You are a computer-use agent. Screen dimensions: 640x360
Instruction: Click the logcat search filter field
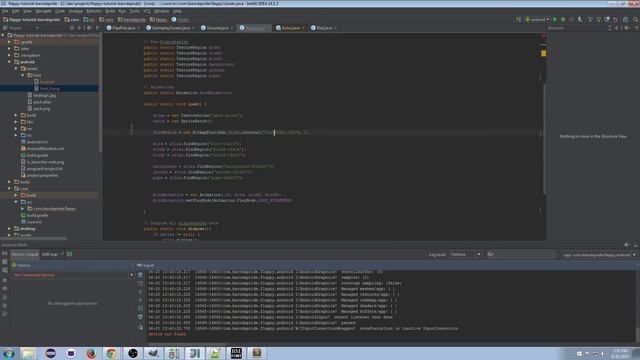pyautogui.click(x=521, y=254)
